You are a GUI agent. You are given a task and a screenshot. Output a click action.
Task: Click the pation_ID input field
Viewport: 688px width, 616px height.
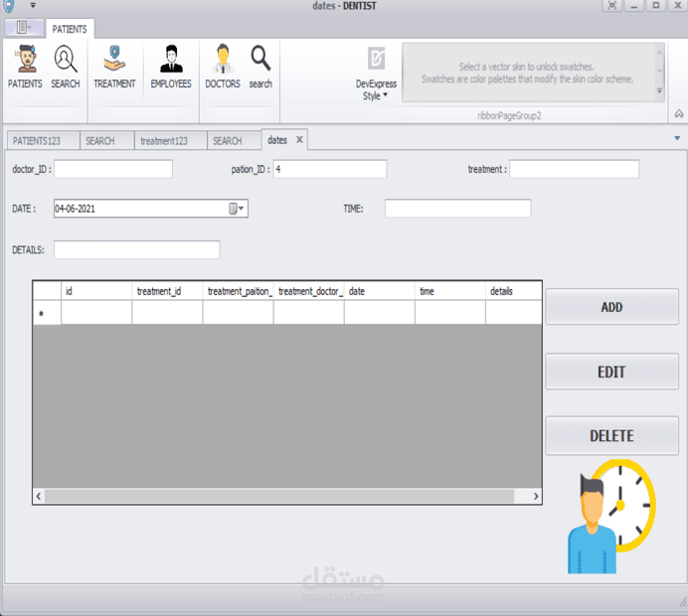(330, 169)
